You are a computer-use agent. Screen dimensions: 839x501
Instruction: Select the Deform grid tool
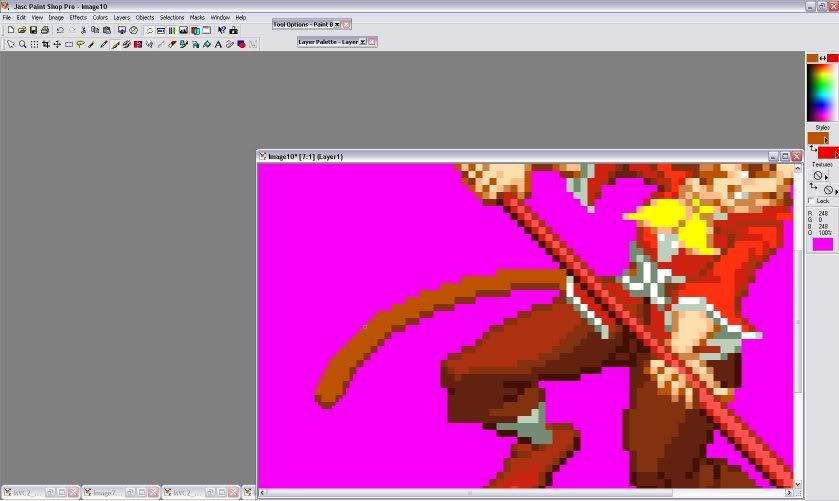(x=34, y=44)
